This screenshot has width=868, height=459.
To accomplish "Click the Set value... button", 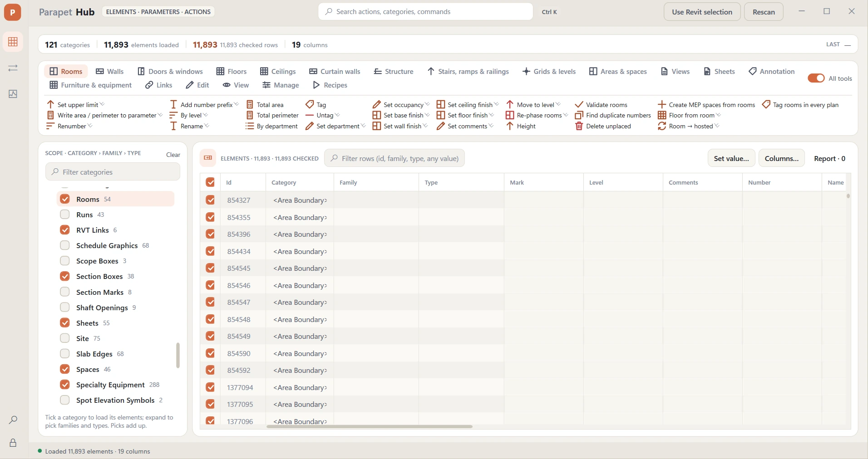I will (x=731, y=158).
